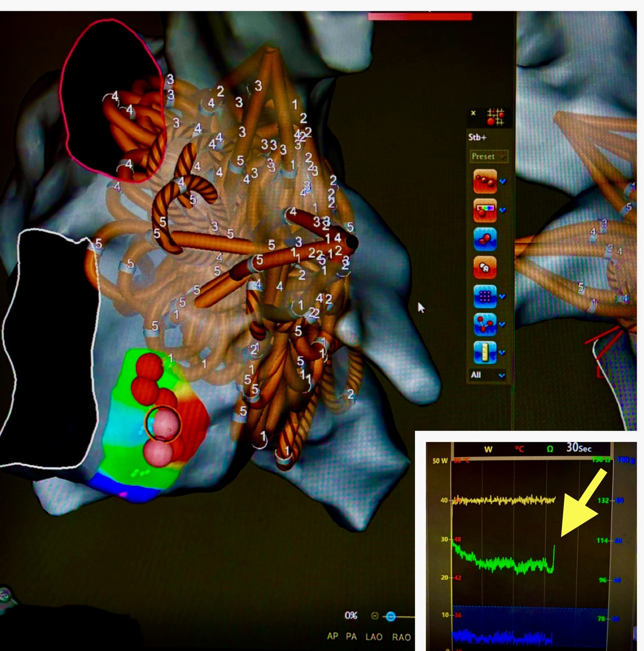Click the RAO view button
The image size is (644, 651).
[401, 637]
